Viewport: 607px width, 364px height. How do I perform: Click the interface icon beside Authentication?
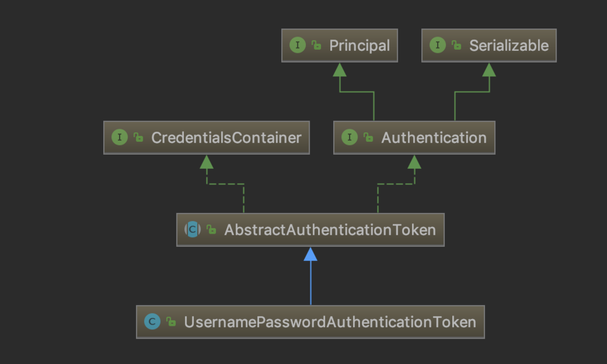coord(350,138)
